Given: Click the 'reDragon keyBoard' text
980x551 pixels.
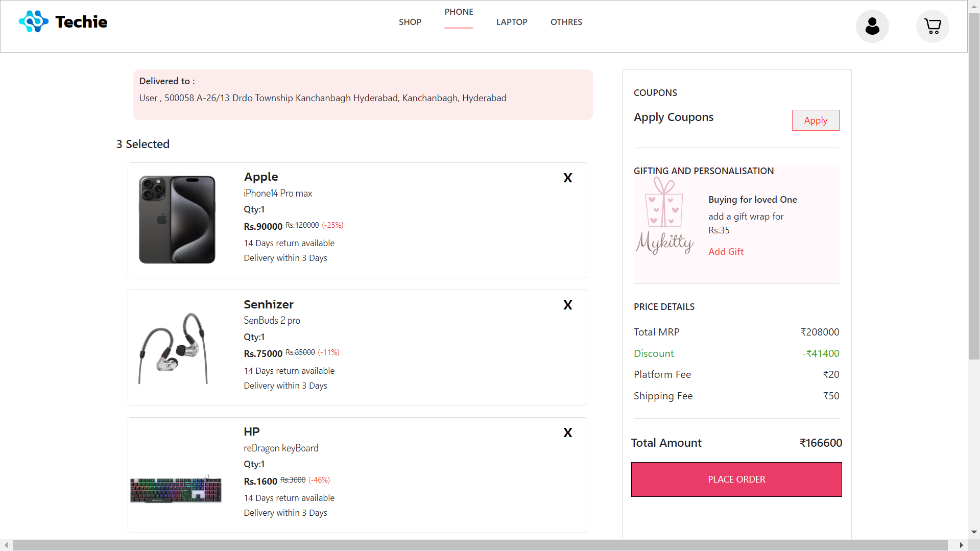Looking at the screenshot, I should (x=281, y=448).
